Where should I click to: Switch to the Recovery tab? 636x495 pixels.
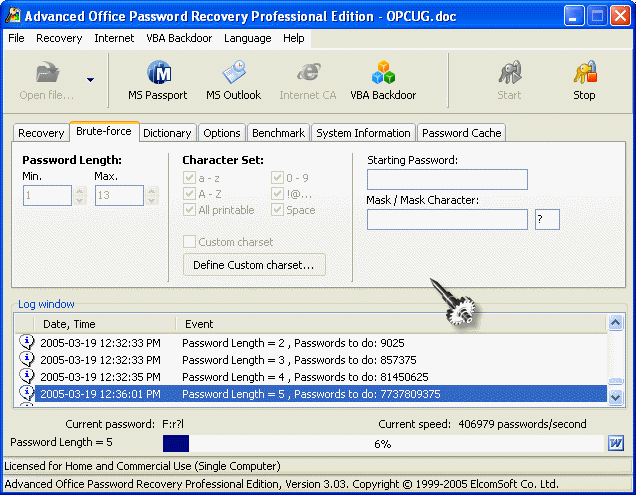tap(41, 133)
